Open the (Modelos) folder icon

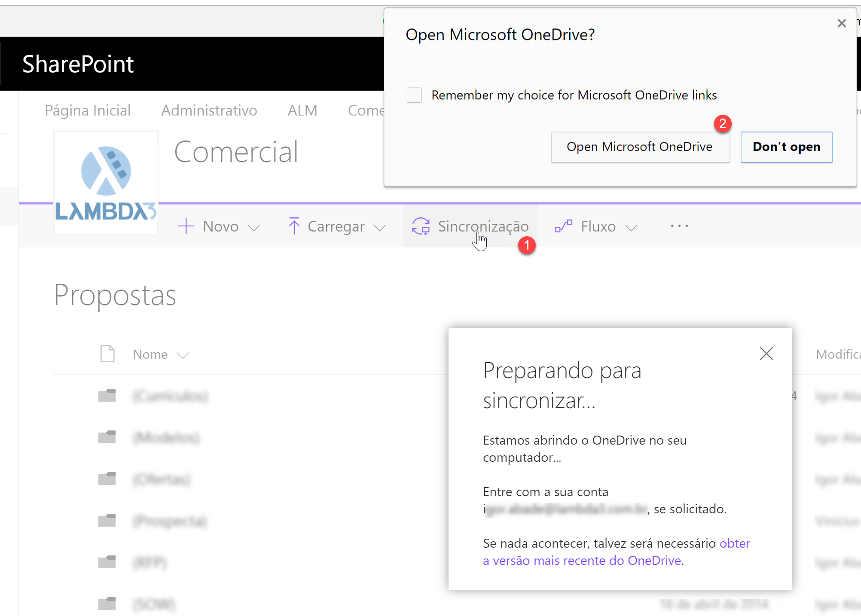point(107,437)
